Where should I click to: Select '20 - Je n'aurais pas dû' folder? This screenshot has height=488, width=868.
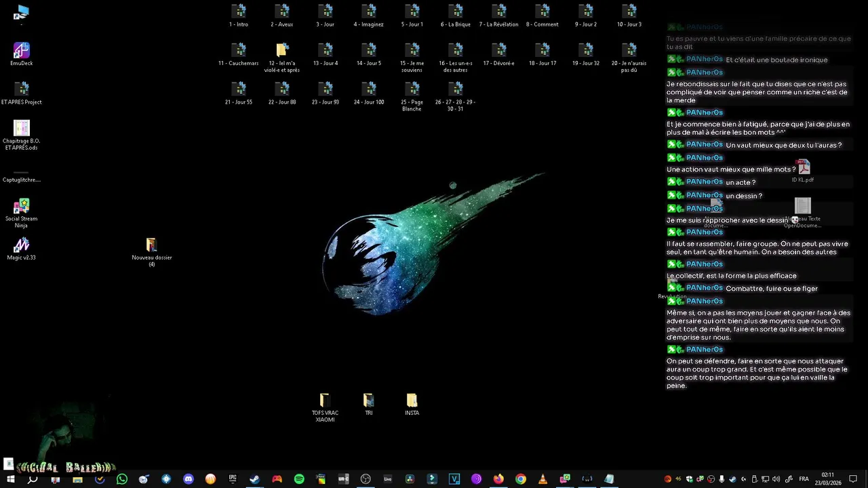point(629,58)
